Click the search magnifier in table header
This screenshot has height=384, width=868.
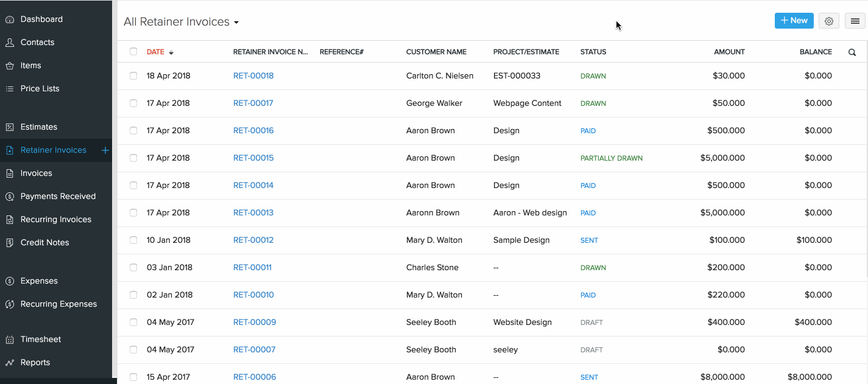click(x=852, y=52)
